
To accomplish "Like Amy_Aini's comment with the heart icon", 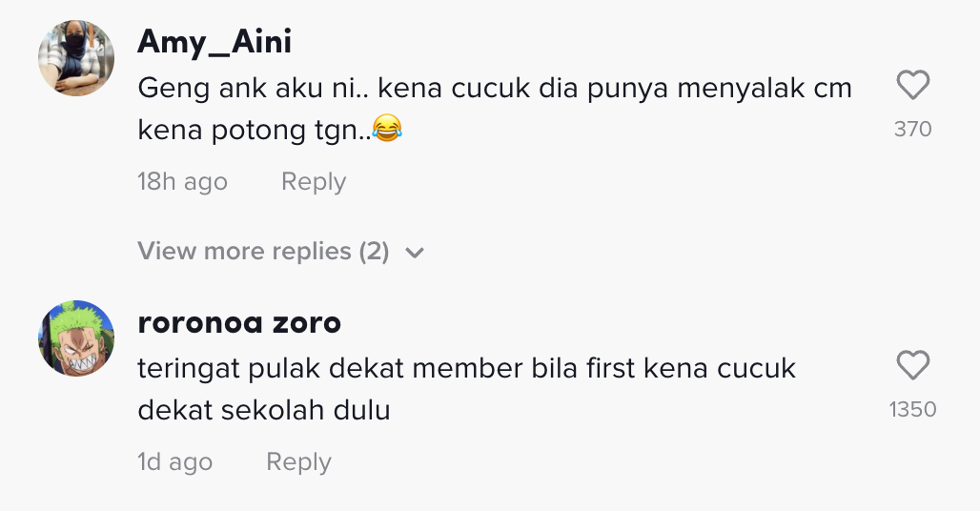I will pyautogui.click(x=912, y=87).
